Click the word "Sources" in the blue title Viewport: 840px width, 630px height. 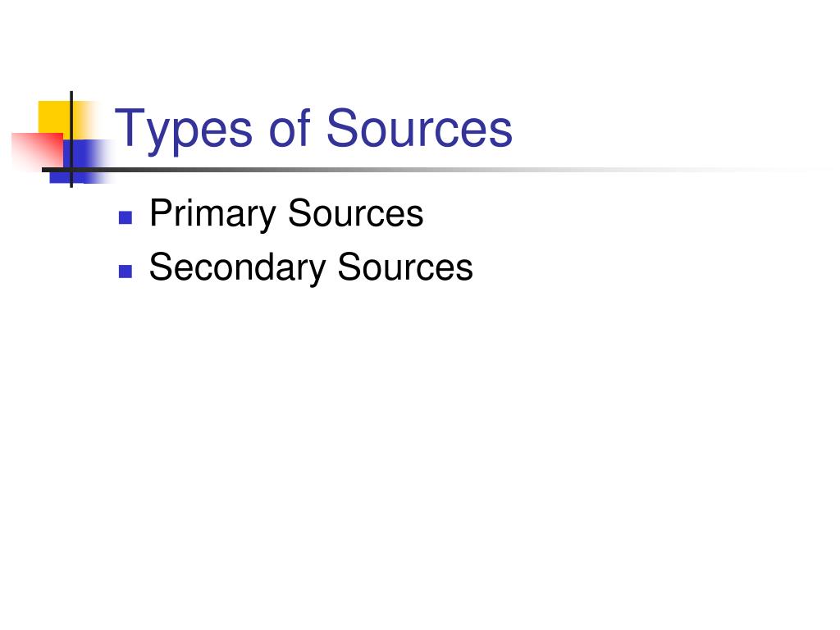pyautogui.click(x=419, y=127)
